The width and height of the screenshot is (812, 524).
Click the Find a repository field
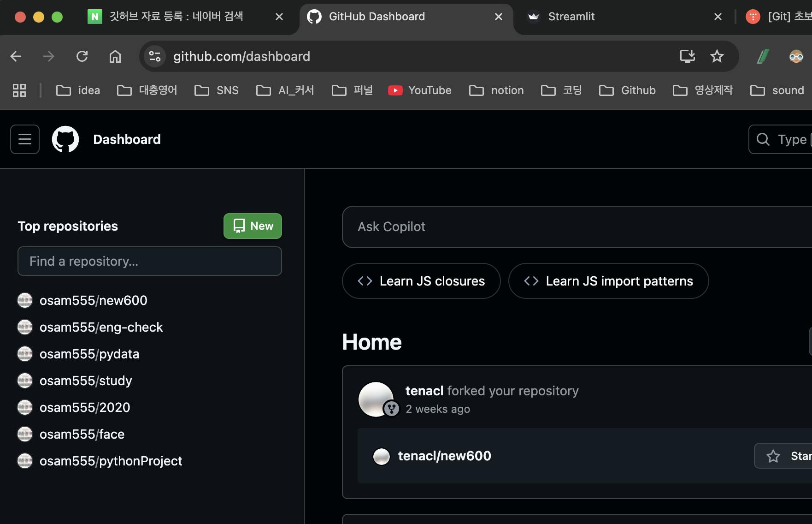(150, 261)
